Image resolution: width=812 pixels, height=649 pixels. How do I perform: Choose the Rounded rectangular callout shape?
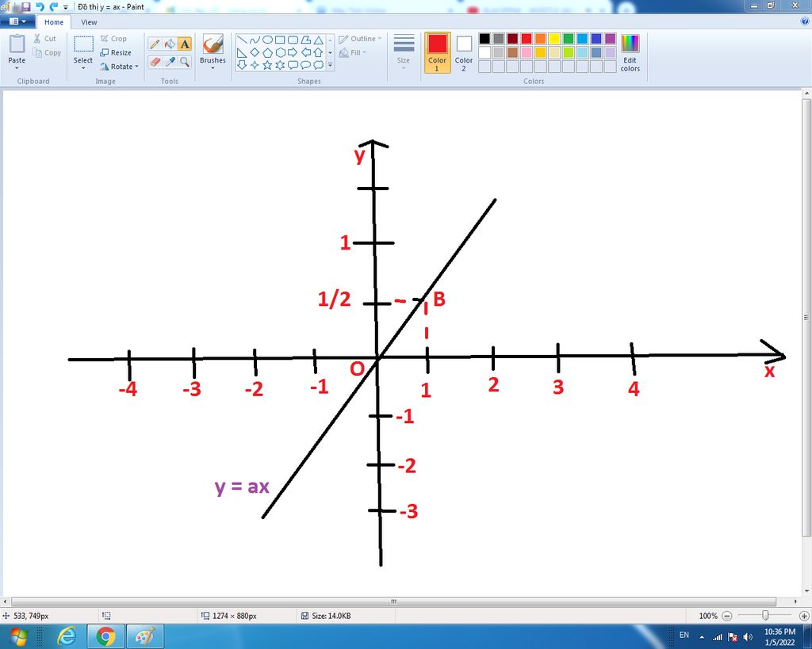pyautogui.click(x=293, y=65)
